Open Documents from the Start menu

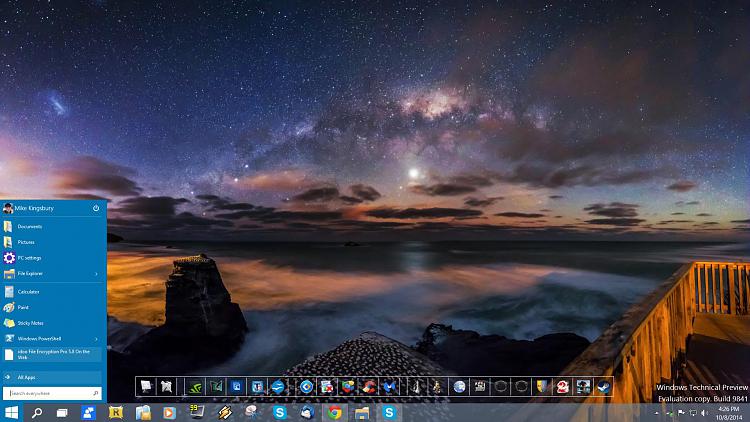(x=53, y=226)
